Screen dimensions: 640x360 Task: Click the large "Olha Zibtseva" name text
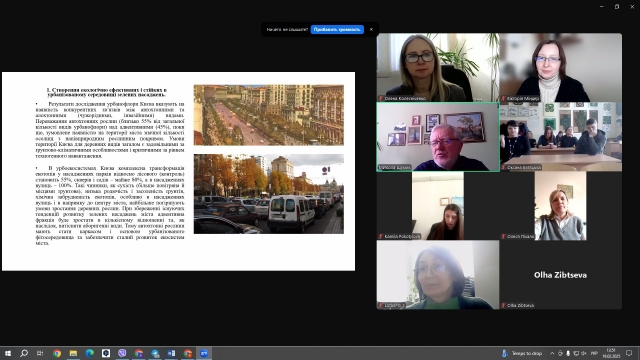[560, 275]
